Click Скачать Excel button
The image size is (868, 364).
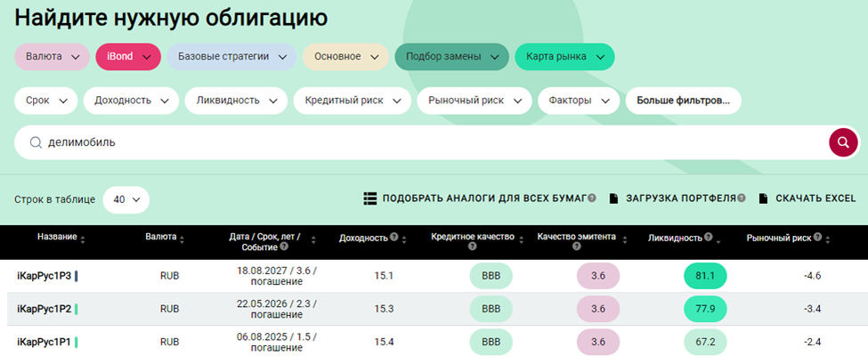[x=807, y=198]
